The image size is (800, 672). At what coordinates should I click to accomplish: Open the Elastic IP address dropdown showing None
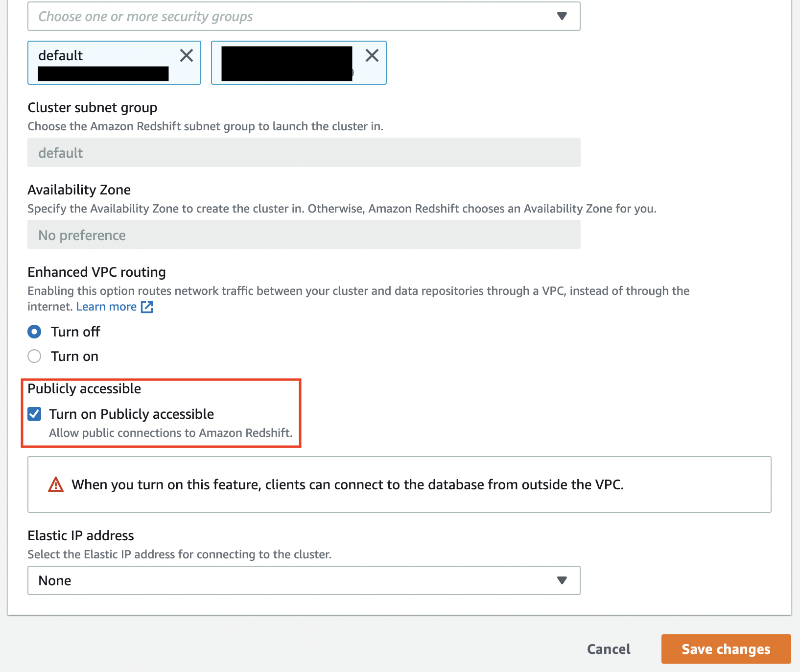coord(304,580)
